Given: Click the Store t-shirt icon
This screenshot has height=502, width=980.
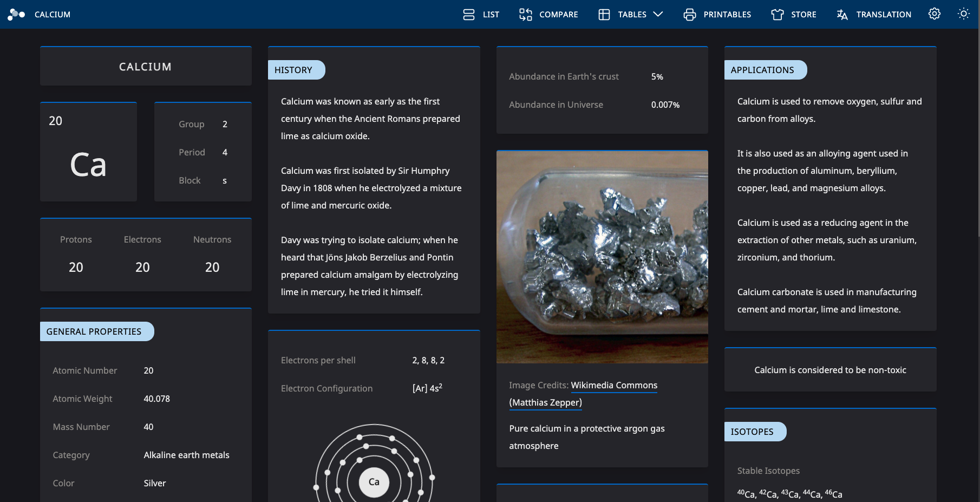Looking at the screenshot, I should coord(778,15).
